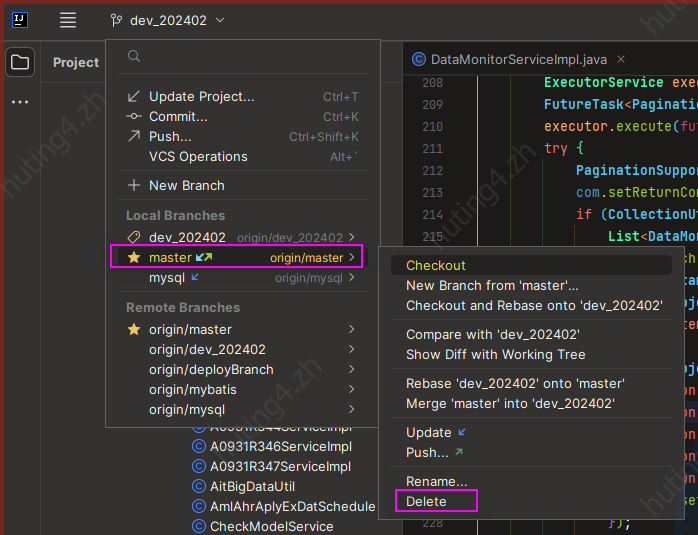
Task: Open VCS Operations entry
Action: click(243, 157)
